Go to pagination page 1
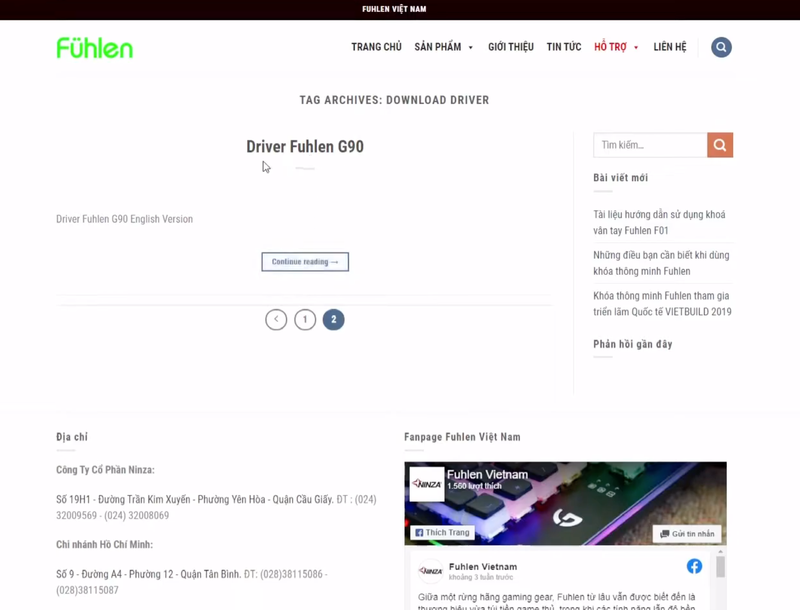The image size is (800, 610). (305, 320)
